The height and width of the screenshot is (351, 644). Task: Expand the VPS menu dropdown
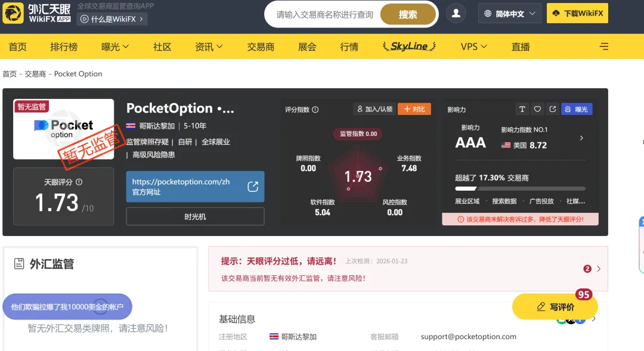[473, 47]
